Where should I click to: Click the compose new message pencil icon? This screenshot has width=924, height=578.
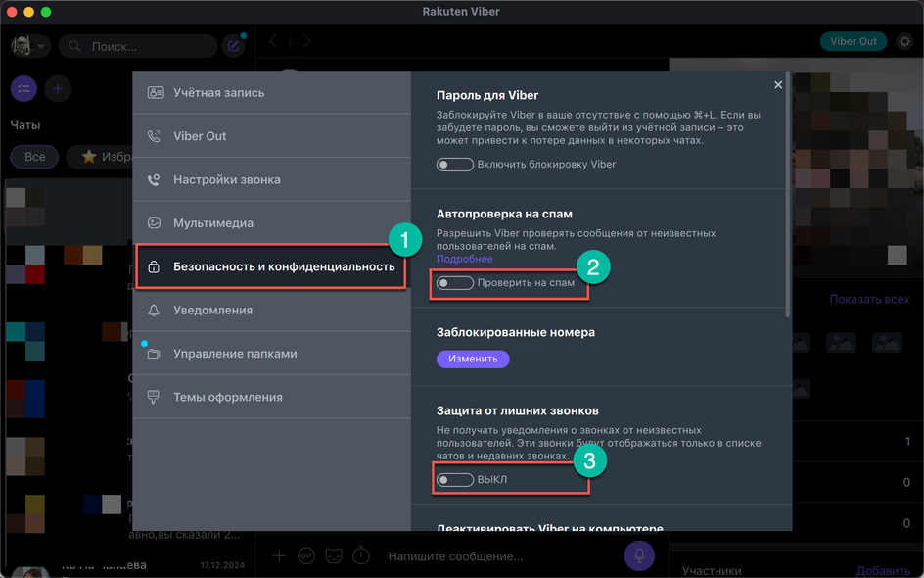233,46
